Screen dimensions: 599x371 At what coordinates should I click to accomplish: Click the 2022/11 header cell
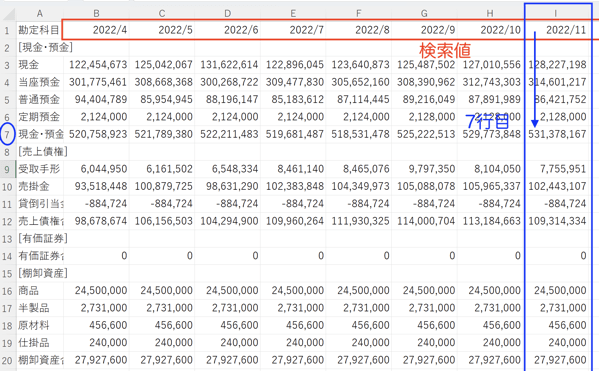(556, 30)
